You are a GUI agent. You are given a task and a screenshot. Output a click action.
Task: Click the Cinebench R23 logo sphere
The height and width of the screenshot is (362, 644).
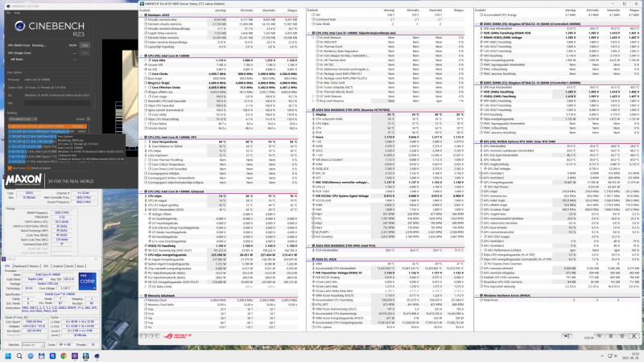[x=19, y=27]
